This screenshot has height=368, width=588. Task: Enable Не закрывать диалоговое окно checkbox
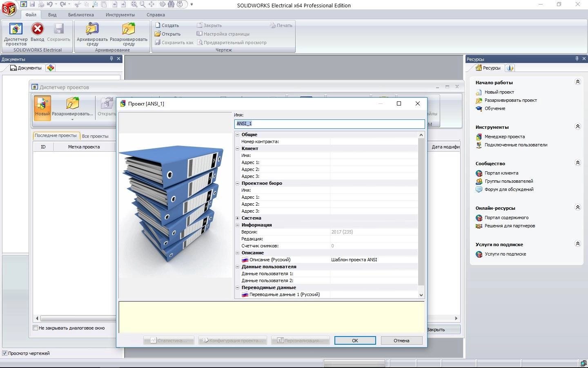tap(36, 328)
